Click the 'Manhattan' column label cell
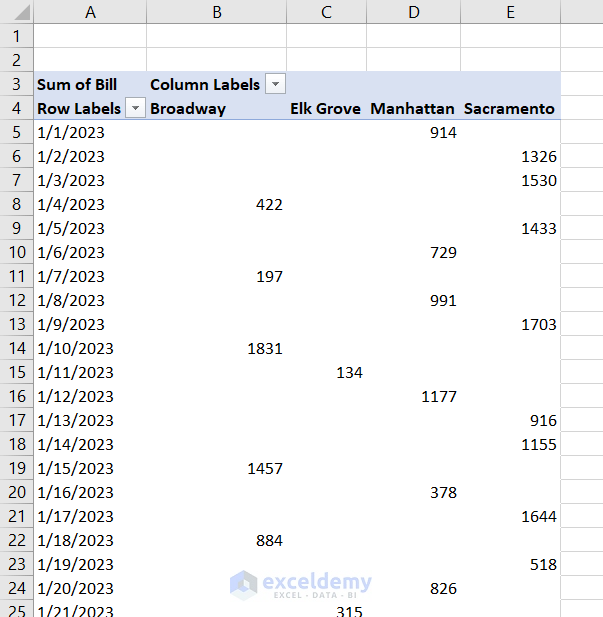The width and height of the screenshot is (603, 617). pos(413,108)
